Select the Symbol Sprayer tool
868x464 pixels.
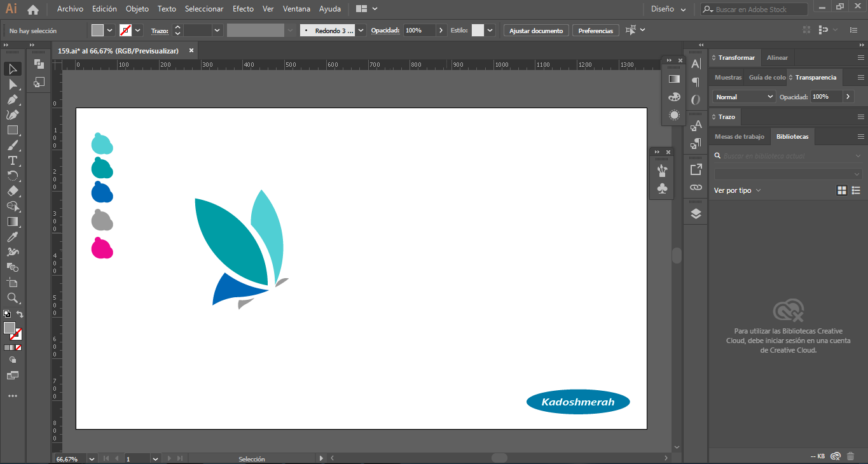(x=13, y=252)
